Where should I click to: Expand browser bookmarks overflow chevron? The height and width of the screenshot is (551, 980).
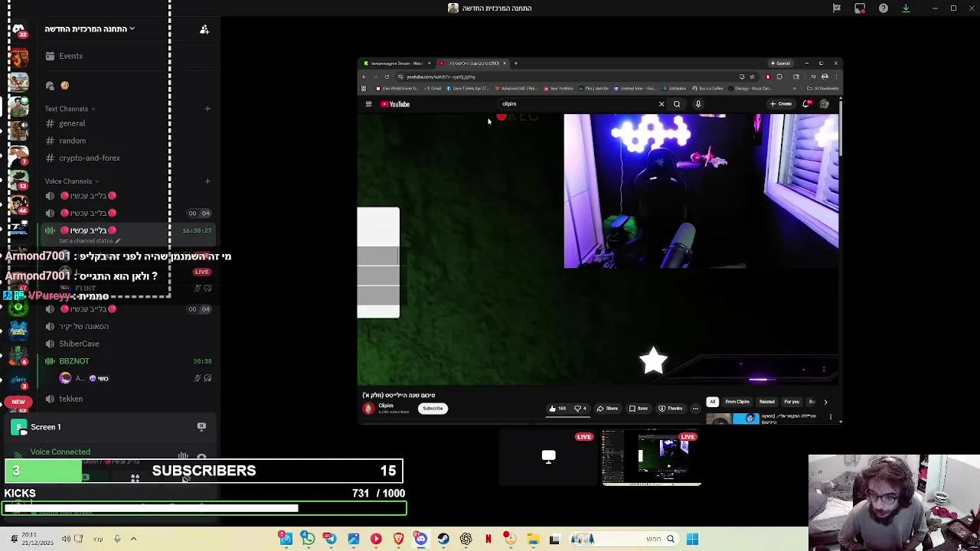click(x=794, y=88)
